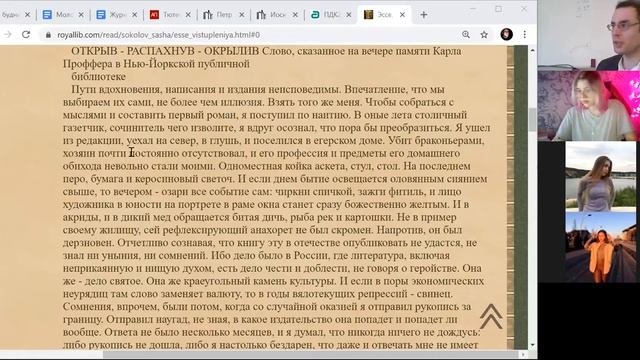Select the participant photo on the sunset street
The height and width of the screenshot is (360, 640).
(x=600, y=247)
